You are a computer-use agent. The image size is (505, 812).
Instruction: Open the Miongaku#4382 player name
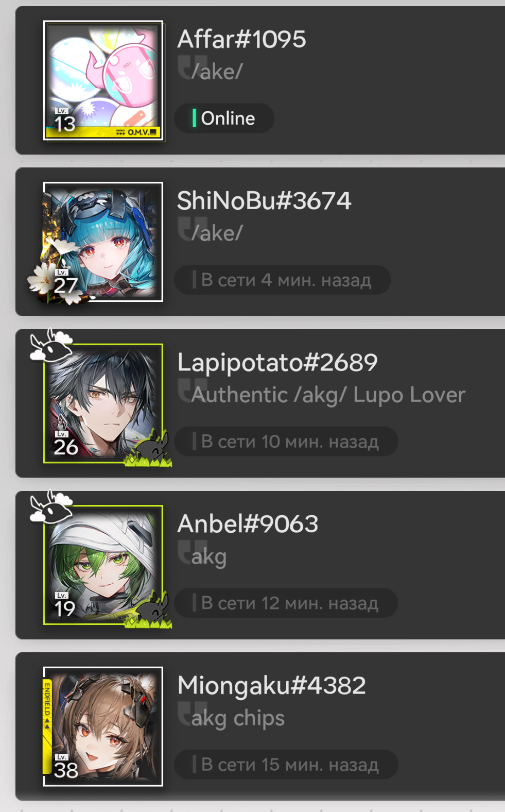[272, 686]
